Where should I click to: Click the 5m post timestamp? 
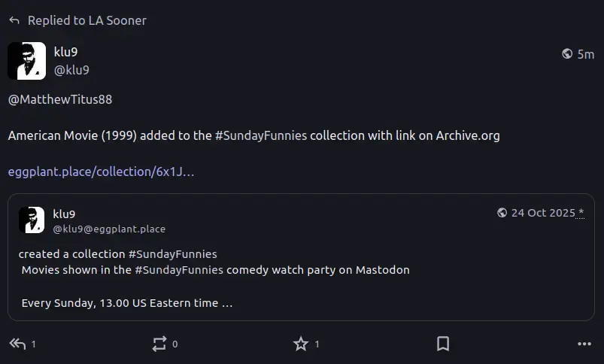click(585, 54)
